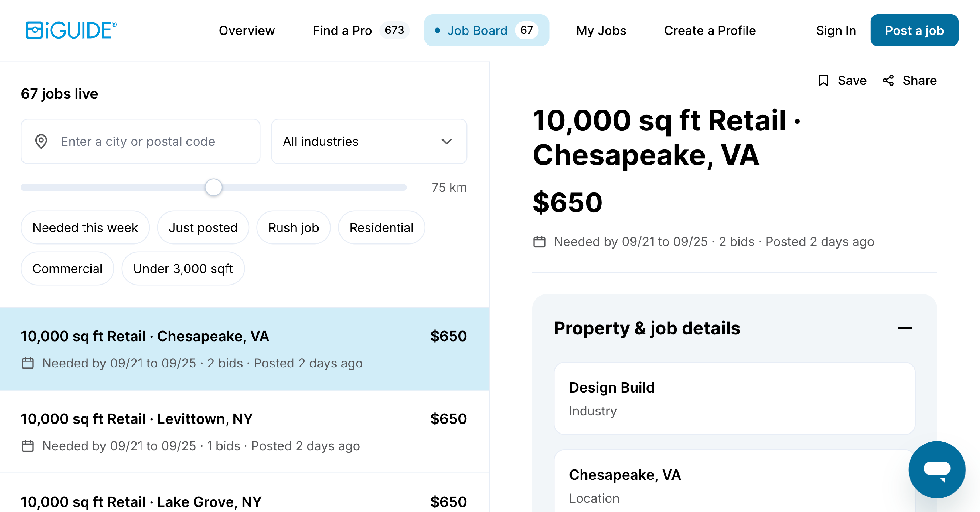Click the location pin icon in search field

pos(41,142)
